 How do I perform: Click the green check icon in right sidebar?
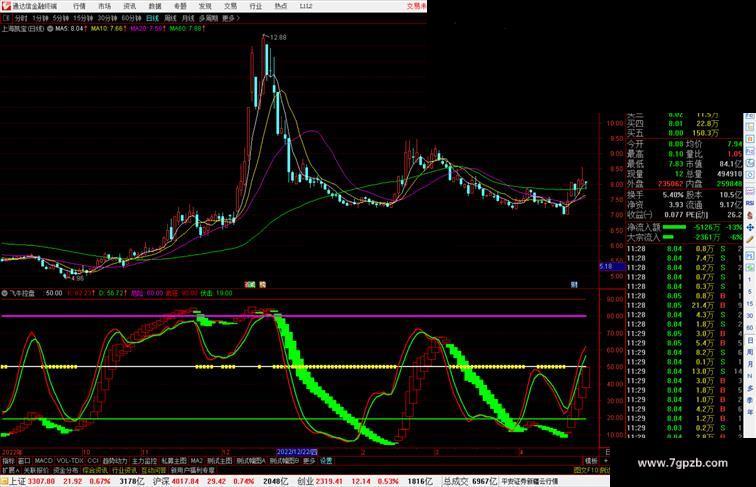click(x=750, y=267)
